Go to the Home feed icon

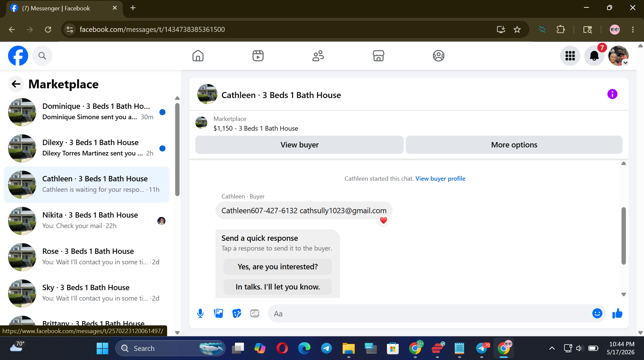pos(198,56)
